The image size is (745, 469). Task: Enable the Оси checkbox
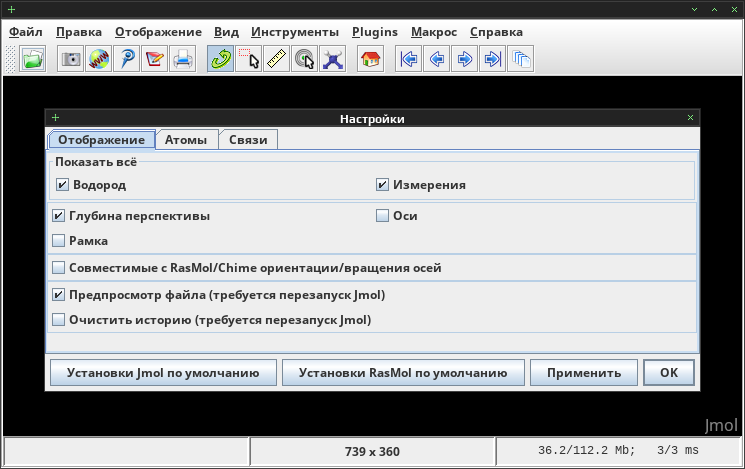pyautogui.click(x=382, y=216)
